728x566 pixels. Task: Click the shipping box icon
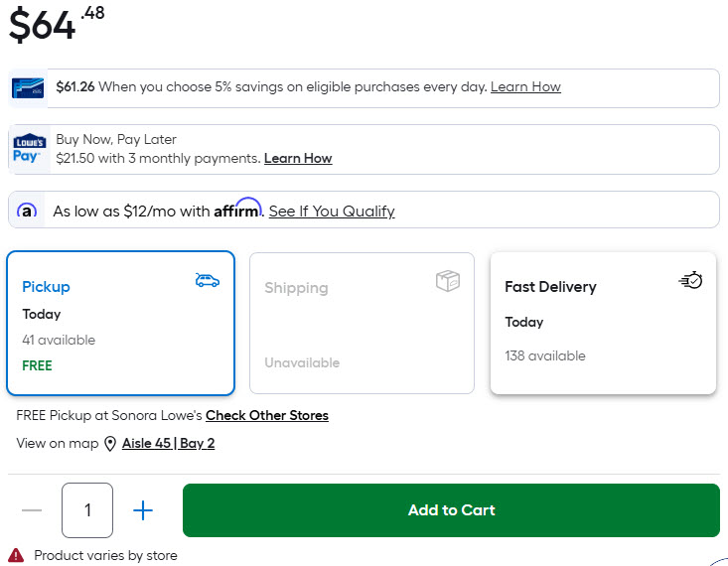point(448,281)
